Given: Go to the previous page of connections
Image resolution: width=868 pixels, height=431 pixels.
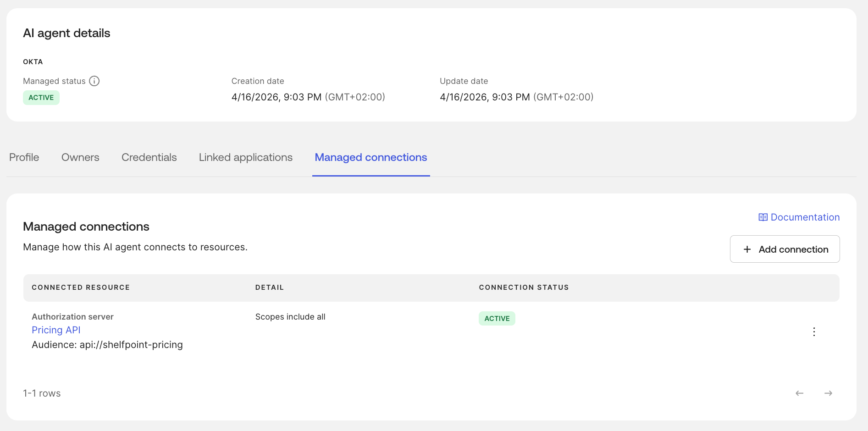Looking at the screenshot, I should point(800,393).
